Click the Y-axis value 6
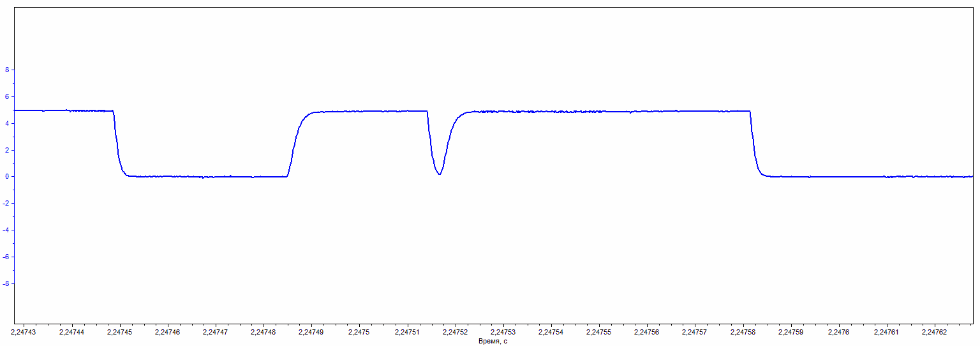This screenshot has height=346, width=980. pos(7,96)
